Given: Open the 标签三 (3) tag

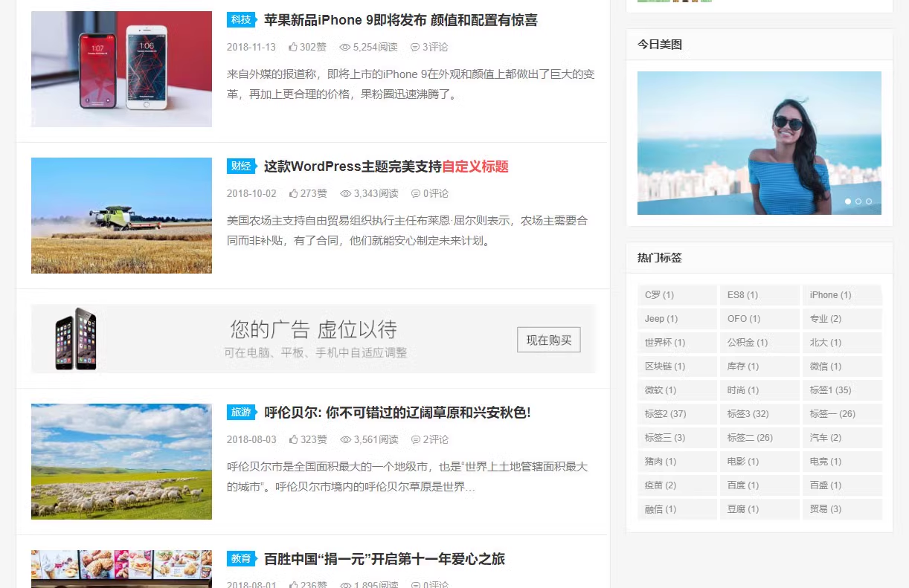Looking at the screenshot, I should [x=677, y=438].
